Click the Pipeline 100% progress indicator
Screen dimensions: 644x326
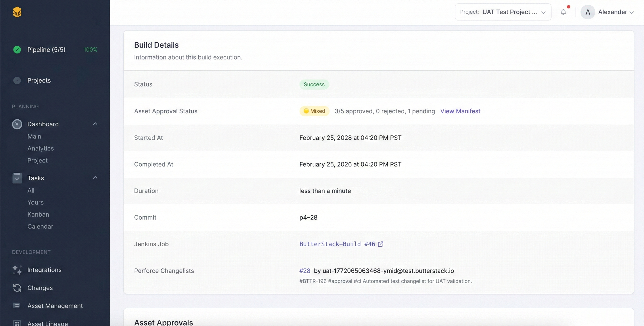point(90,50)
